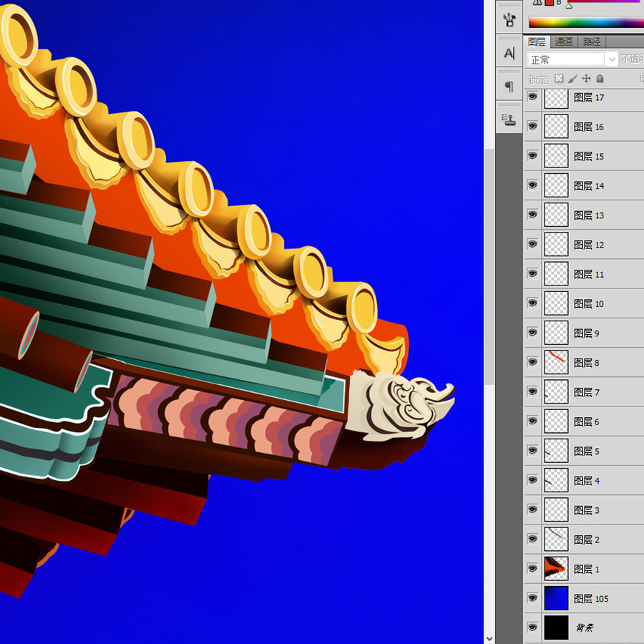Hide 图层 9 via its eye icon

click(532, 332)
